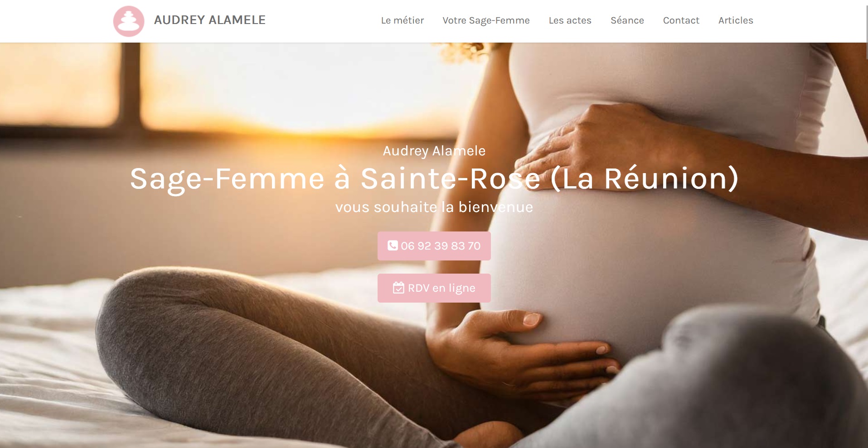Book via the RDV en ligne button
The width and height of the screenshot is (868, 448).
click(434, 288)
